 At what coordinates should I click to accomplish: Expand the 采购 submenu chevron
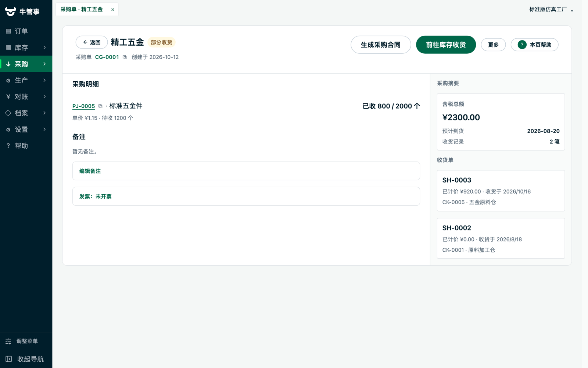coord(44,64)
